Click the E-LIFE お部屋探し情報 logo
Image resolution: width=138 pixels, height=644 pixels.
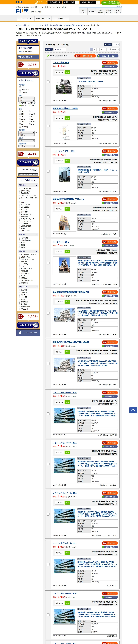[x=29, y=11]
